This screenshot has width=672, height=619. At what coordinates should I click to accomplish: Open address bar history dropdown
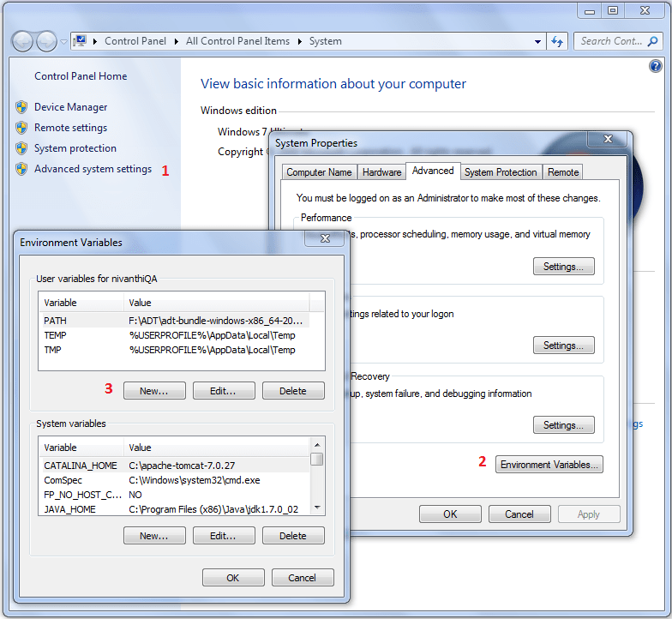pos(537,41)
